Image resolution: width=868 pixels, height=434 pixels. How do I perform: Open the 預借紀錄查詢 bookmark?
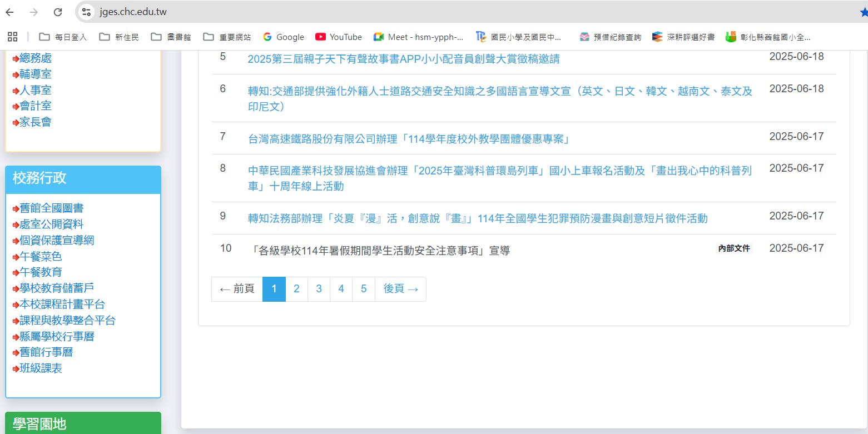[x=611, y=37]
